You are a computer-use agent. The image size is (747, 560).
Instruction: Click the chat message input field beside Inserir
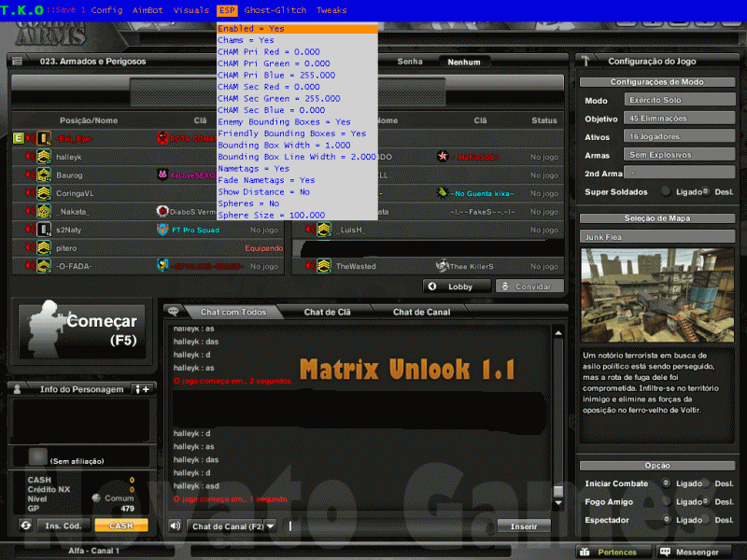(x=392, y=525)
